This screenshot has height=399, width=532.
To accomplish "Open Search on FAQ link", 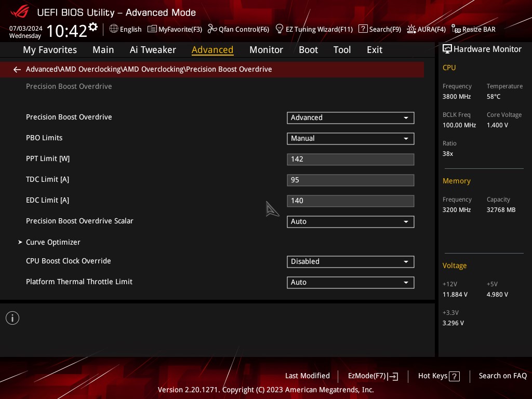I will click(503, 376).
